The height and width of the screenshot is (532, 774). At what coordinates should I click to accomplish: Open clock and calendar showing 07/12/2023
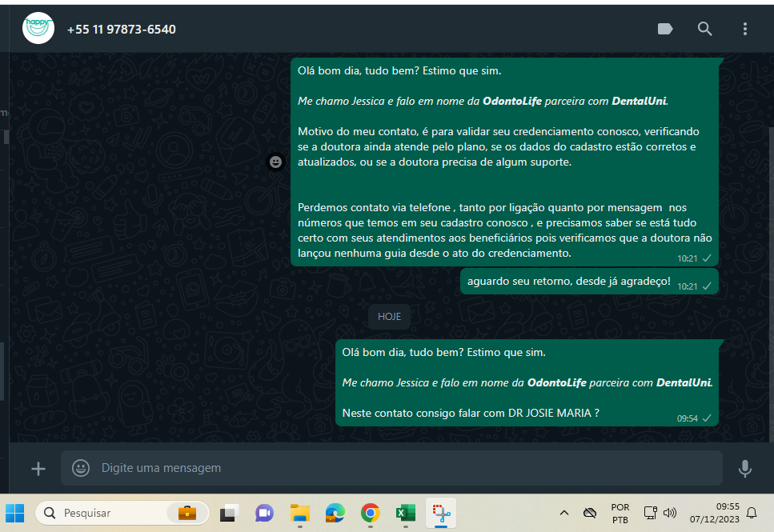[x=714, y=514]
